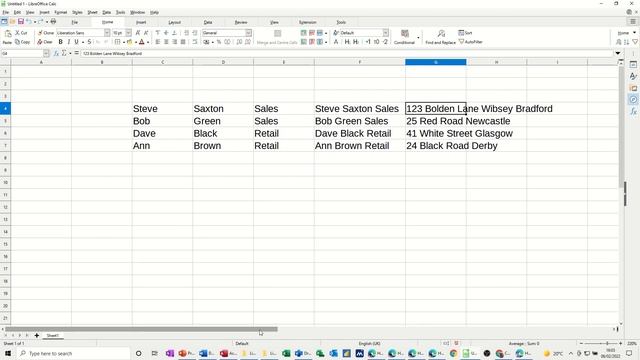Expand the formula bar with the black arrow
Screen dimensions: 640x360
(618, 53)
